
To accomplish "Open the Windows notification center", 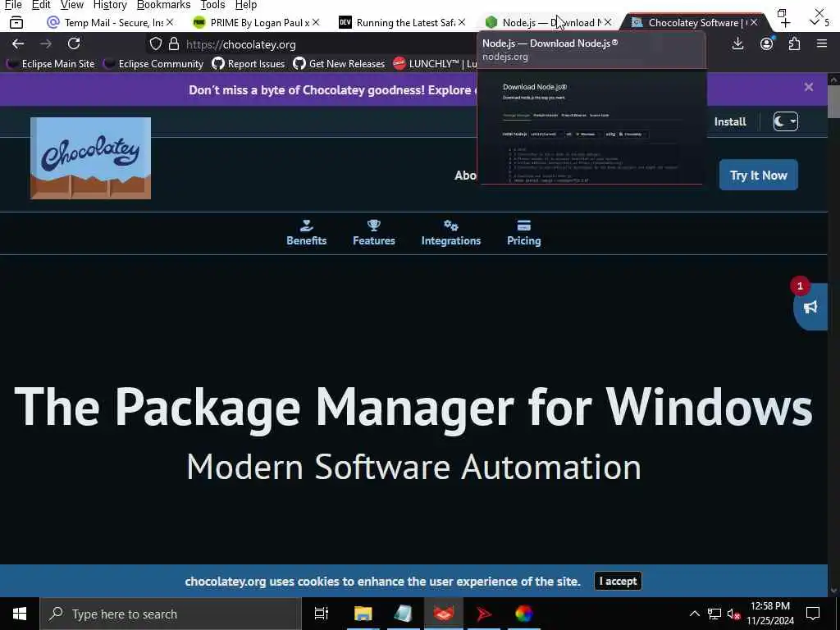I will coord(813,614).
